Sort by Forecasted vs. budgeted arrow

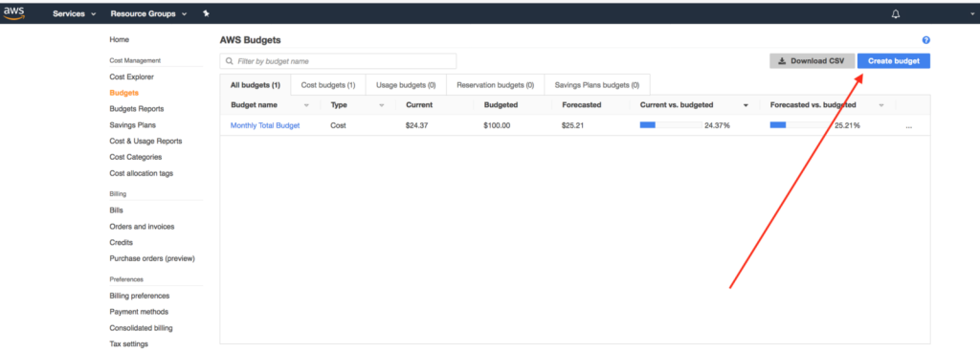click(881, 105)
